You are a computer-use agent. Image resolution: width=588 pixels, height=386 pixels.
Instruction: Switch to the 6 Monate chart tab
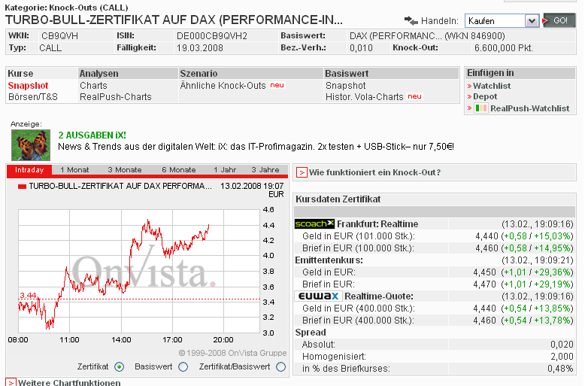pos(178,170)
